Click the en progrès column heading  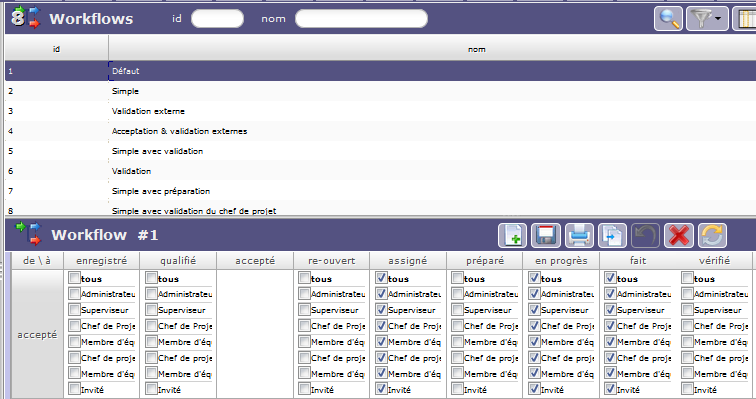tap(561, 261)
